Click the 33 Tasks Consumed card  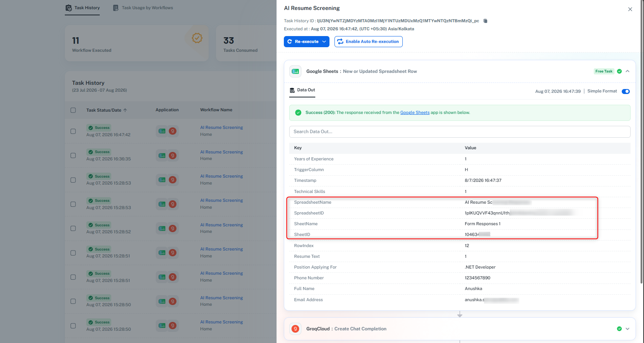coord(246,43)
